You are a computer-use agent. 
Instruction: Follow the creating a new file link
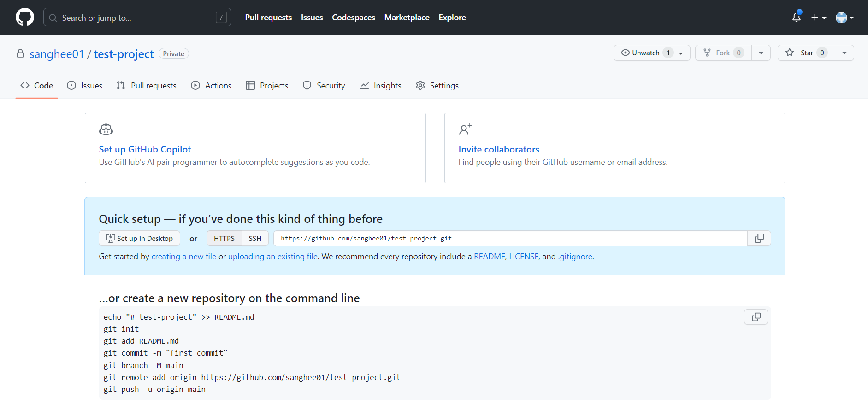click(x=184, y=257)
